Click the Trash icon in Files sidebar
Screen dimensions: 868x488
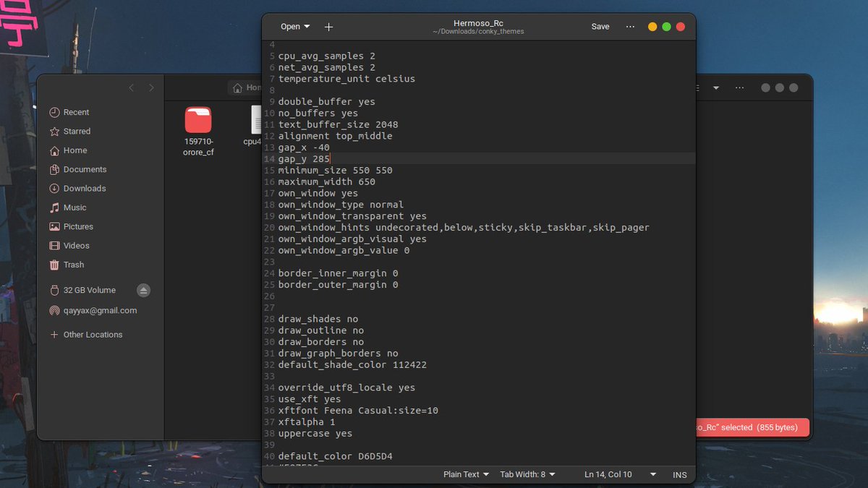[54, 265]
